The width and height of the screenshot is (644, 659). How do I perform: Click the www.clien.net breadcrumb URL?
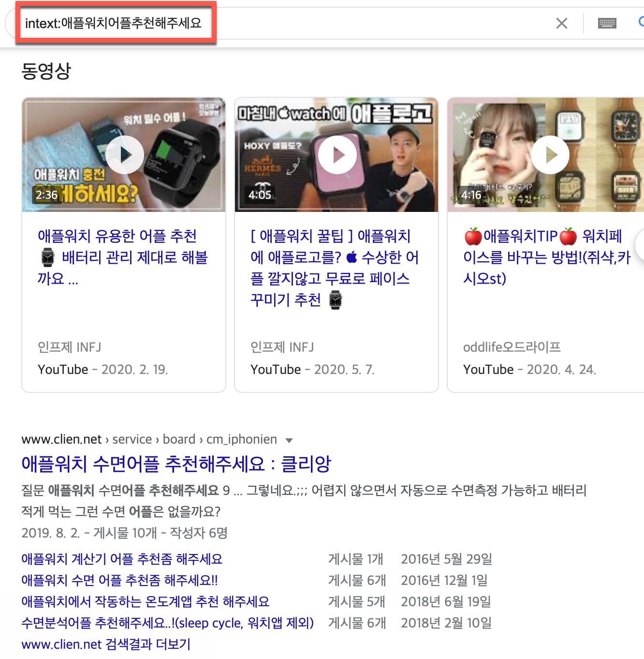point(61,439)
